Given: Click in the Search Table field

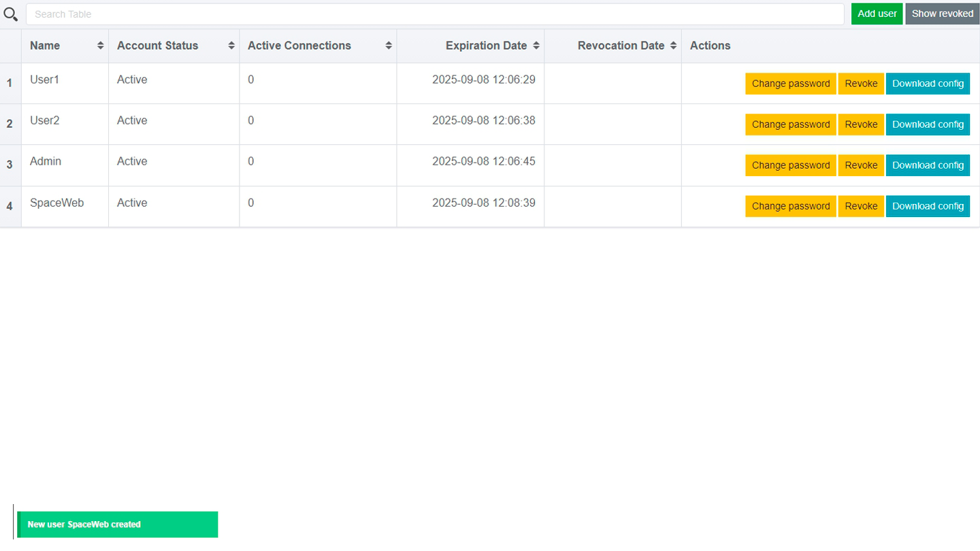Looking at the screenshot, I should point(436,14).
